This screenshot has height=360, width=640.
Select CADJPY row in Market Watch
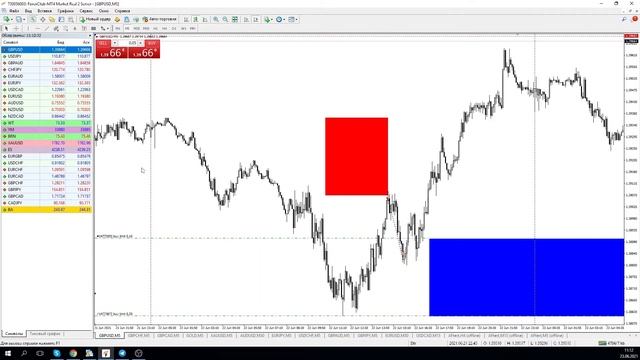coord(47,203)
